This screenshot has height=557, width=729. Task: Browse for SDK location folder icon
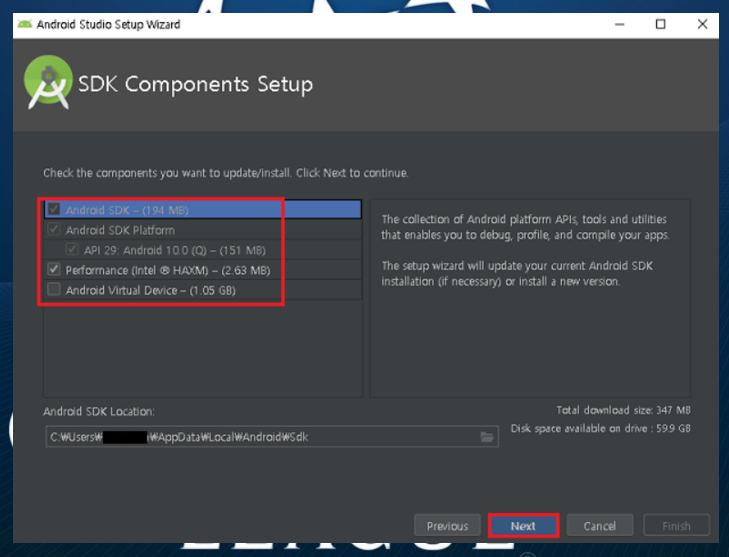click(x=487, y=437)
